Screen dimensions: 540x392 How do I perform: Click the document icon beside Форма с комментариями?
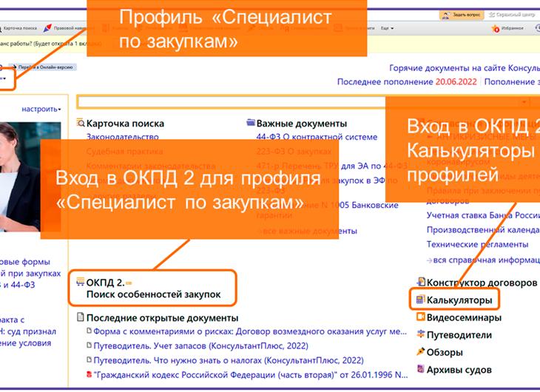point(89,331)
